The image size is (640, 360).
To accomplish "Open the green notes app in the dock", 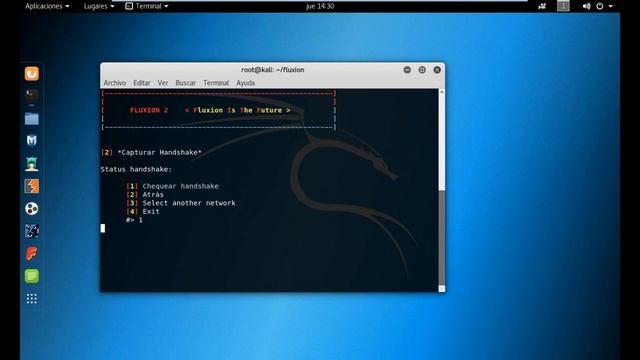I will click(x=32, y=276).
